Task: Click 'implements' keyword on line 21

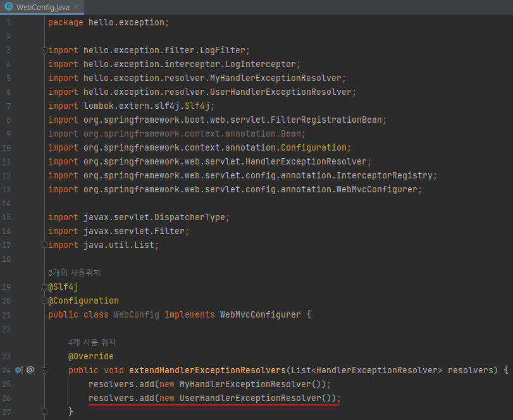Action: (x=189, y=314)
